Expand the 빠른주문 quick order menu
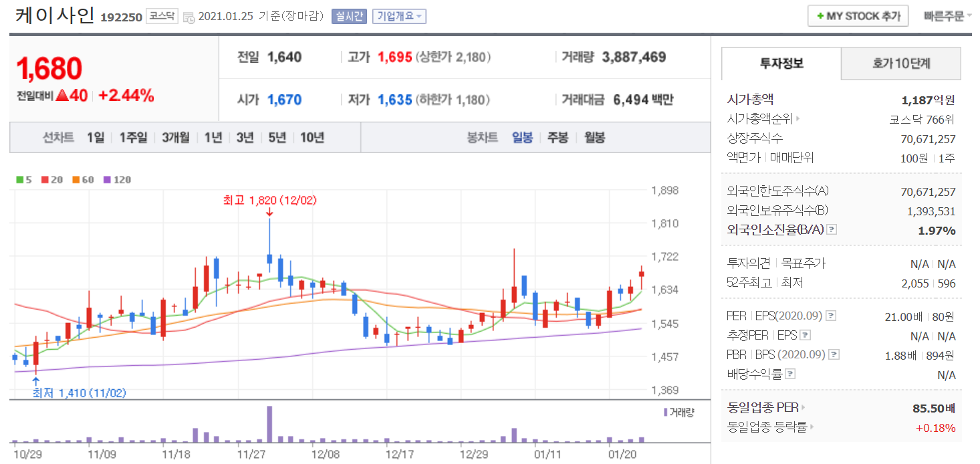 coord(947,16)
